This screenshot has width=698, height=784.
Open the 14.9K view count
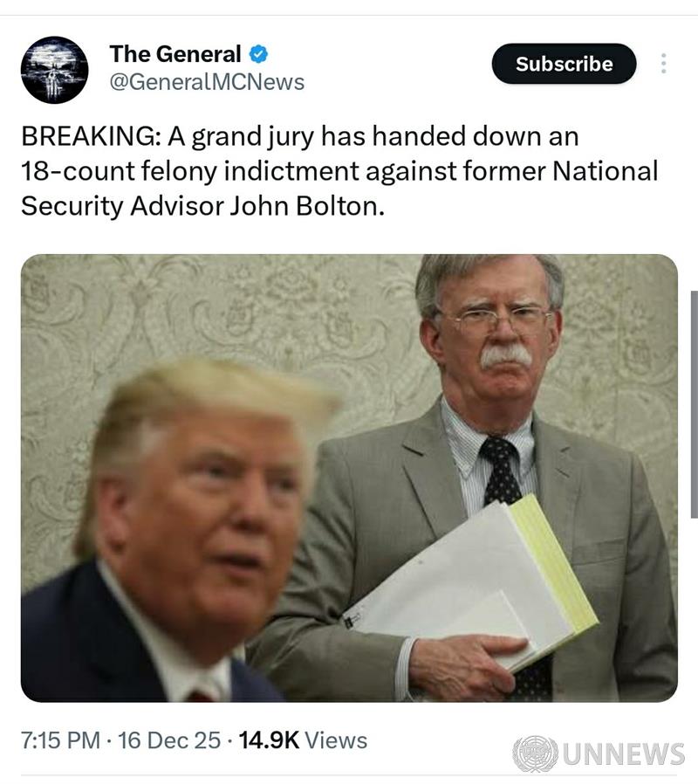click(269, 740)
